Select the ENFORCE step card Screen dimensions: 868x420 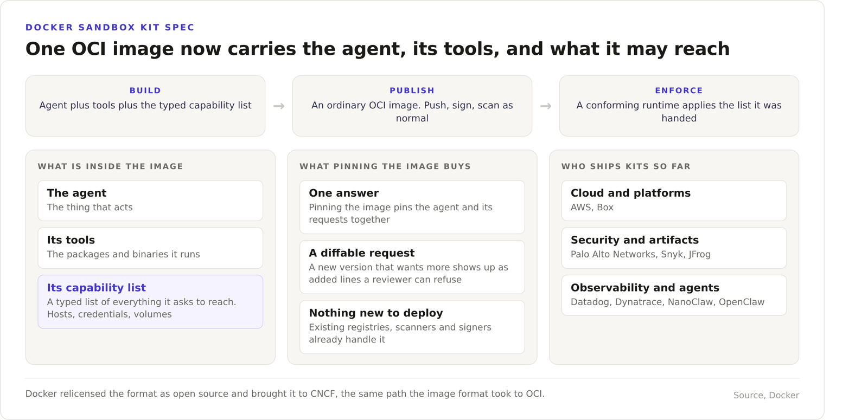pyautogui.click(x=679, y=106)
